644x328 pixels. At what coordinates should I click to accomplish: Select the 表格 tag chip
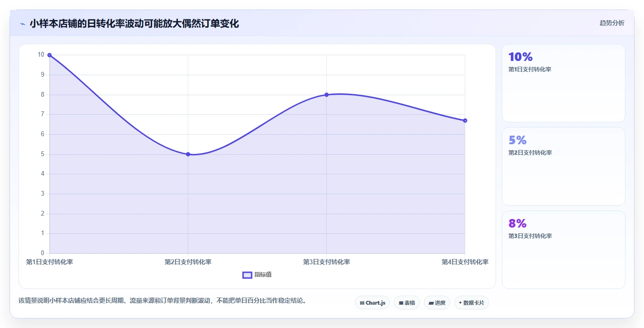click(407, 303)
